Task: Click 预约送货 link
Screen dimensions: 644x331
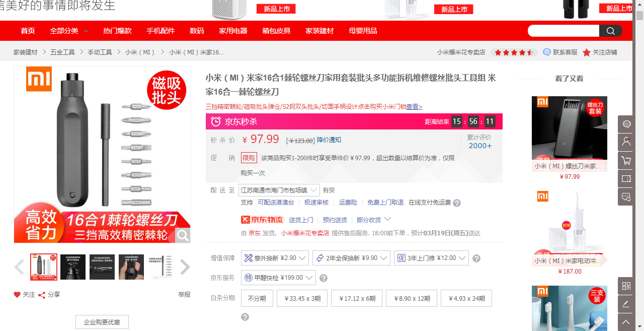Action: click(x=335, y=220)
